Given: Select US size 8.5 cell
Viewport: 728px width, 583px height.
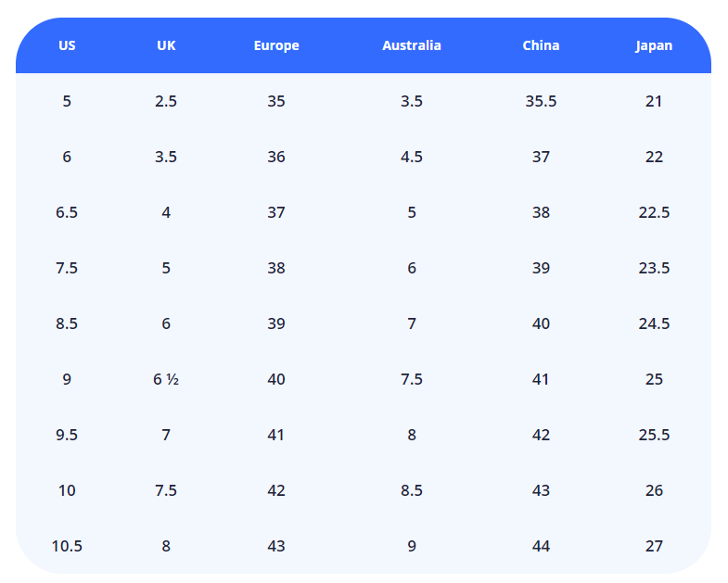Looking at the screenshot, I should [x=67, y=323].
